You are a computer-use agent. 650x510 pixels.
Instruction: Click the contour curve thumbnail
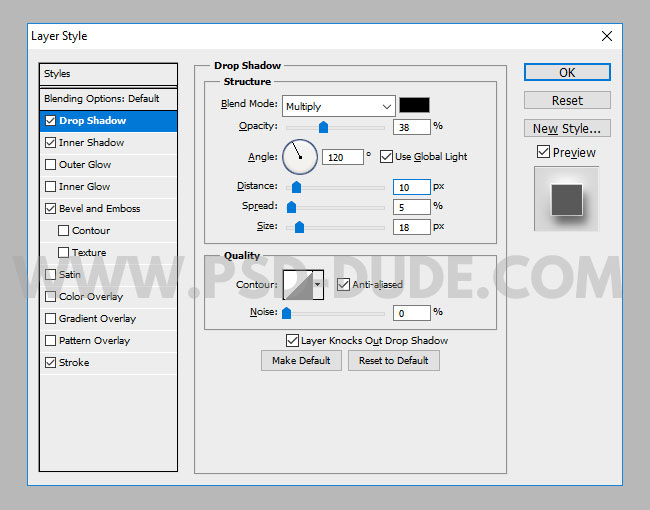point(298,285)
